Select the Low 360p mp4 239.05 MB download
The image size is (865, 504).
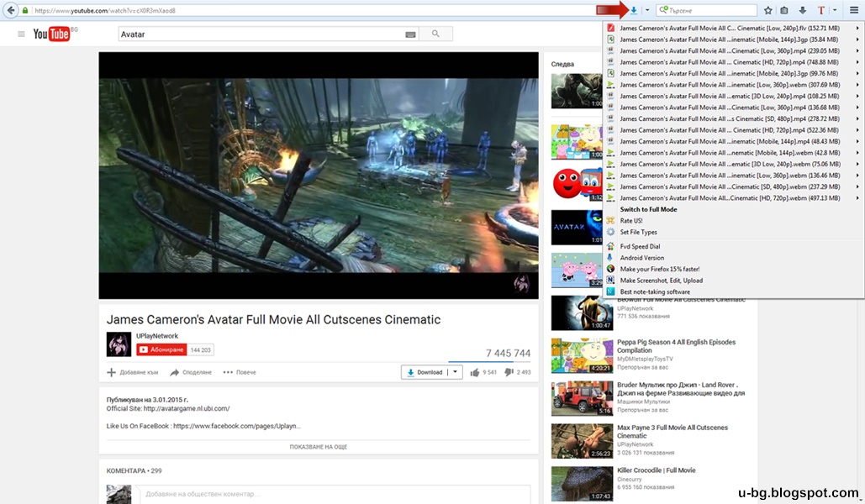(730, 50)
